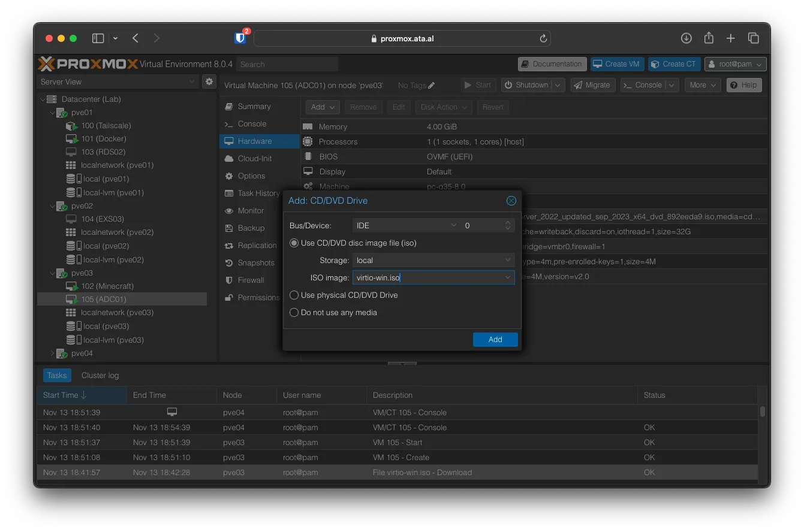
Task: Click the tasks log scrollbar
Action: tap(763, 412)
